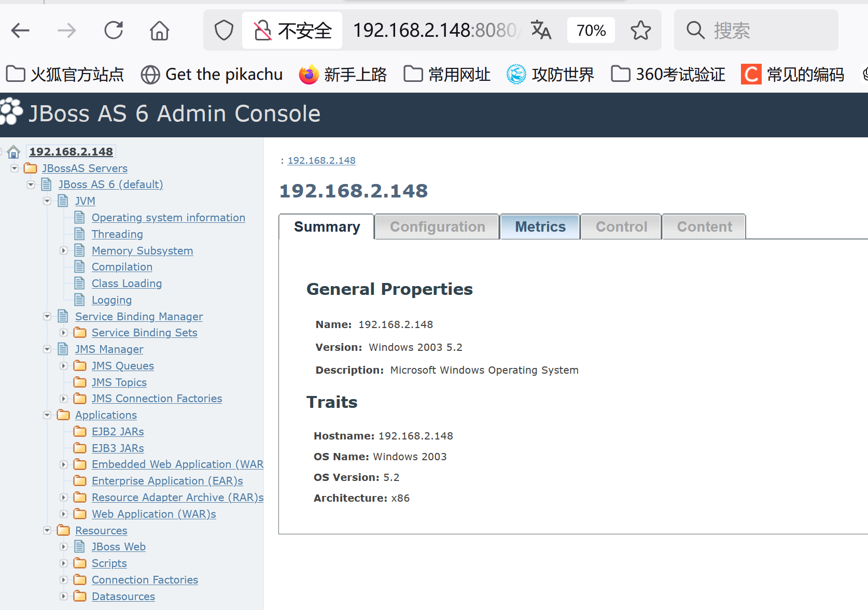Viewport: 868px width, 610px height.
Task: Click the browser forward arrow
Action: click(66, 31)
